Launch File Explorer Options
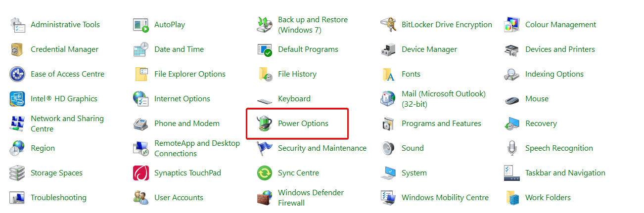This screenshot has height=213, width=644. [189, 74]
